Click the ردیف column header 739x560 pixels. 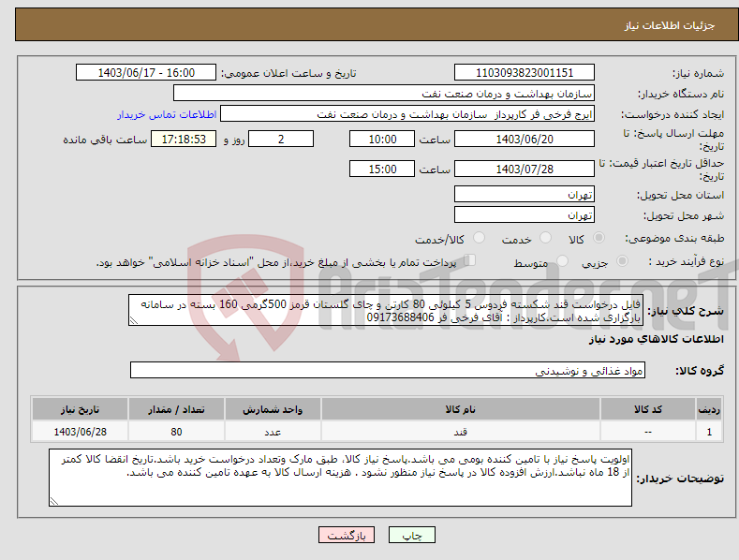(709, 409)
